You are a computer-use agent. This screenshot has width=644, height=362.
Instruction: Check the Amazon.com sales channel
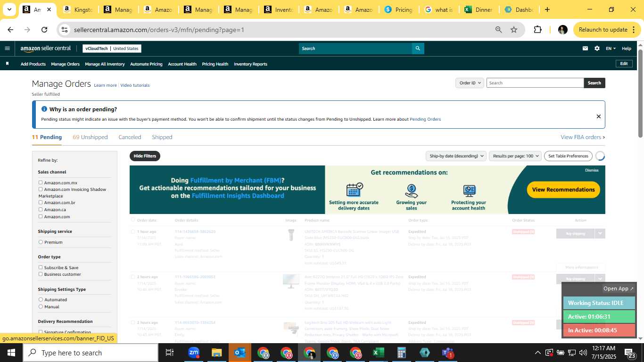(x=41, y=216)
